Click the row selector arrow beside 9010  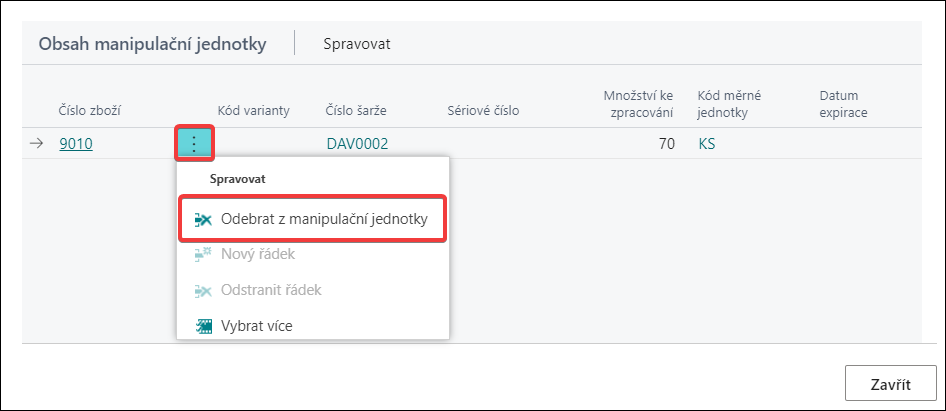[37, 144]
